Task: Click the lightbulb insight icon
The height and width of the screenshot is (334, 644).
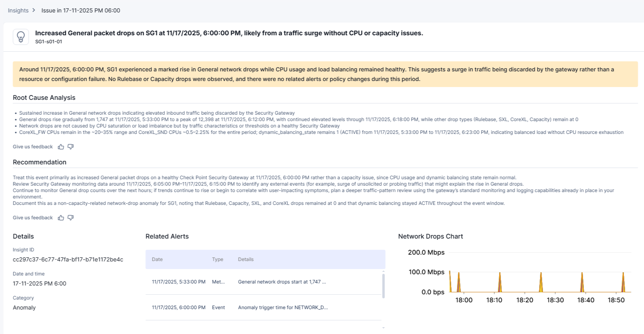Action: pos(21,37)
